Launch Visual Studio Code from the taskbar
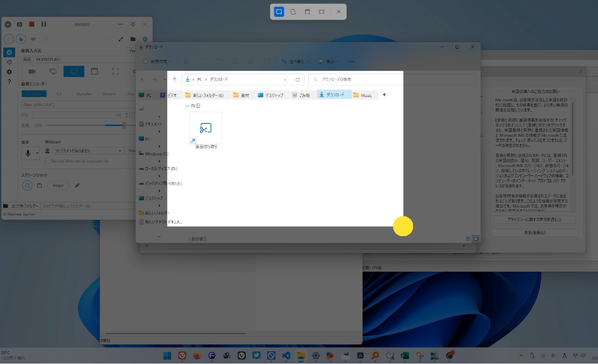598x364 pixels. [x=286, y=356]
